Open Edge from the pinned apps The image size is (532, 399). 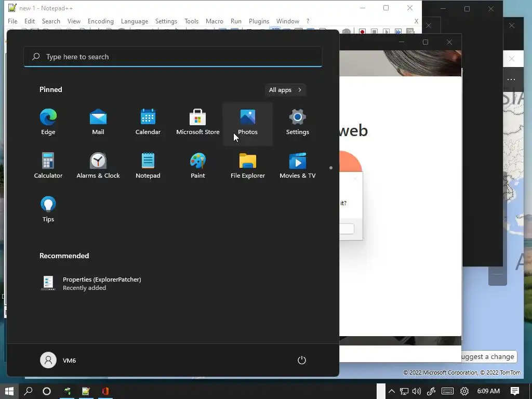(x=48, y=122)
